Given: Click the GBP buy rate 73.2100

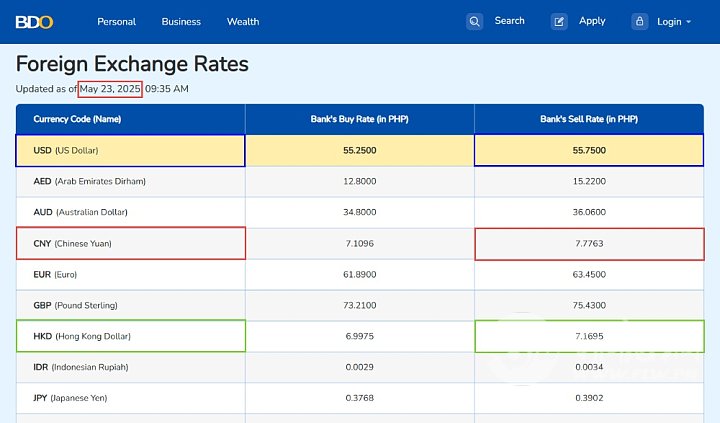Looking at the screenshot, I should click(x=359, y=305).
